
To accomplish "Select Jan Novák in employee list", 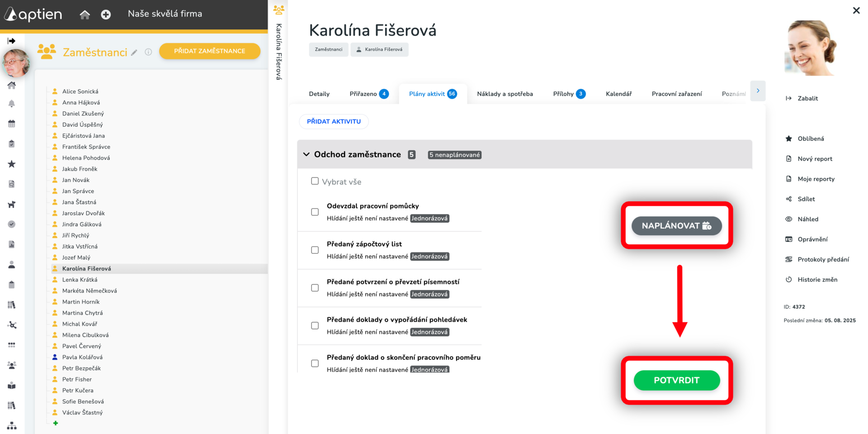I will click(x=75, y=180).
